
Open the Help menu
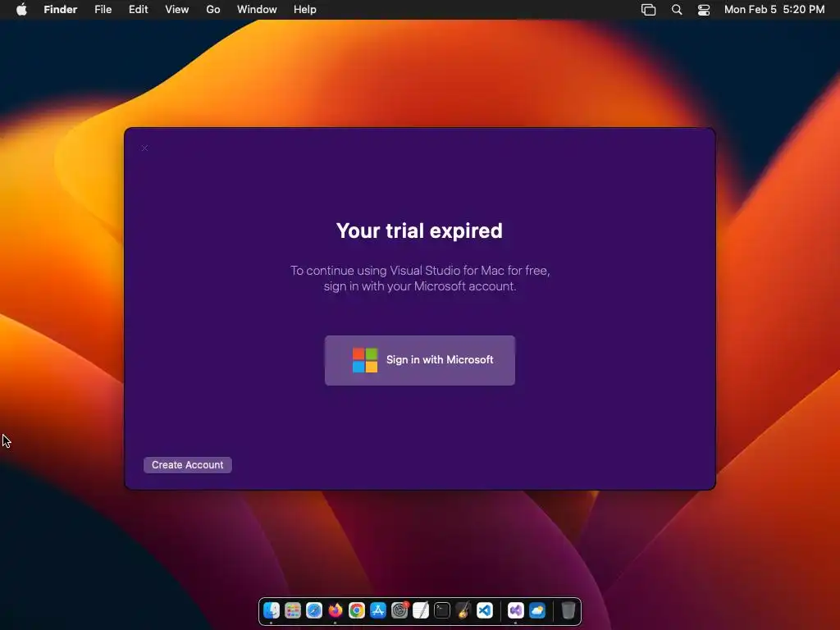305,10
